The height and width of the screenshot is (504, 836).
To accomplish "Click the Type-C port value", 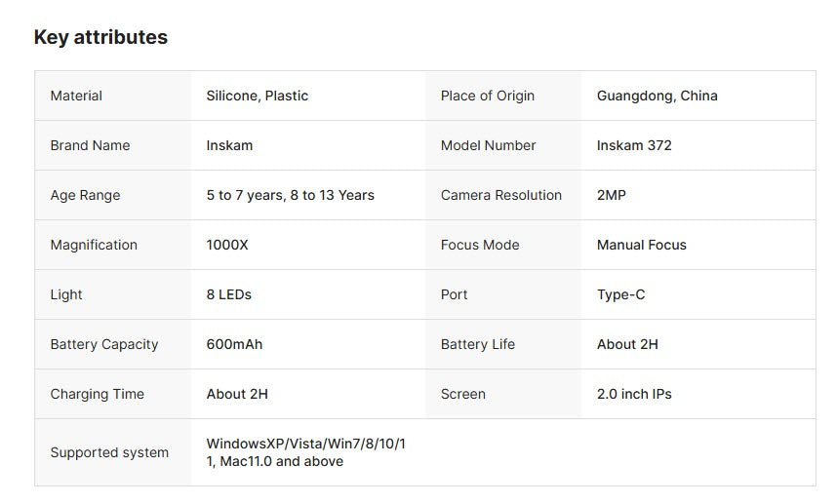I will click(x=621, y=294).
